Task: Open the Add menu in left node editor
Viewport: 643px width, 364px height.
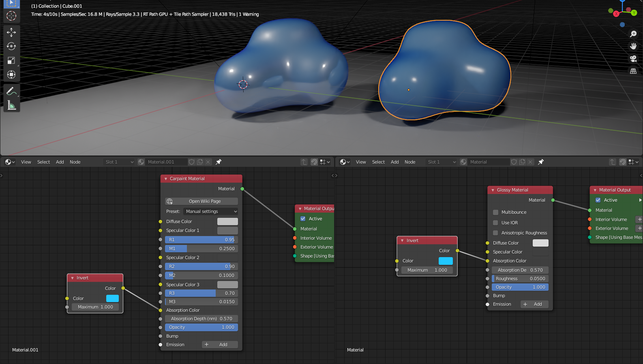Action: [60, 162]
